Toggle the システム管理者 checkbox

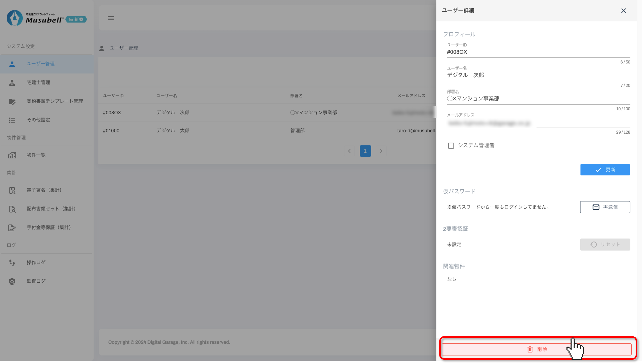pyautogui.click(x=451, y=146)
